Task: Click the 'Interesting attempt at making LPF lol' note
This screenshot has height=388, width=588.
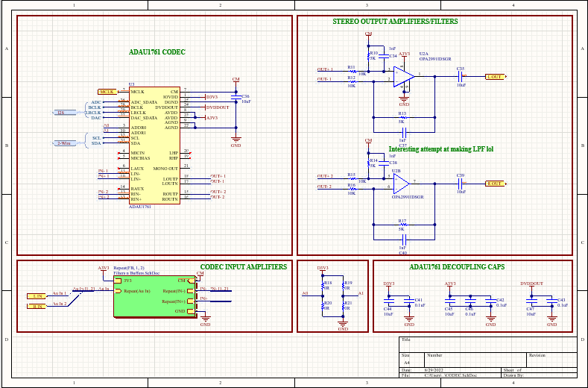Action: 441,149
